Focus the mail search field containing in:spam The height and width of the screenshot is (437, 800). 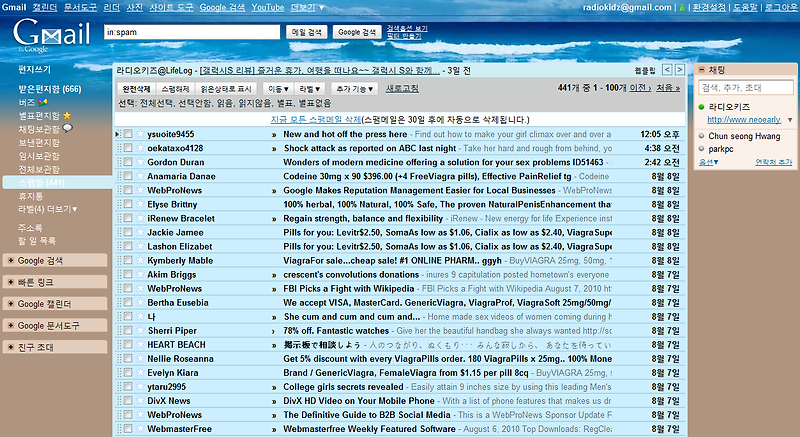(x=192, y=32)
